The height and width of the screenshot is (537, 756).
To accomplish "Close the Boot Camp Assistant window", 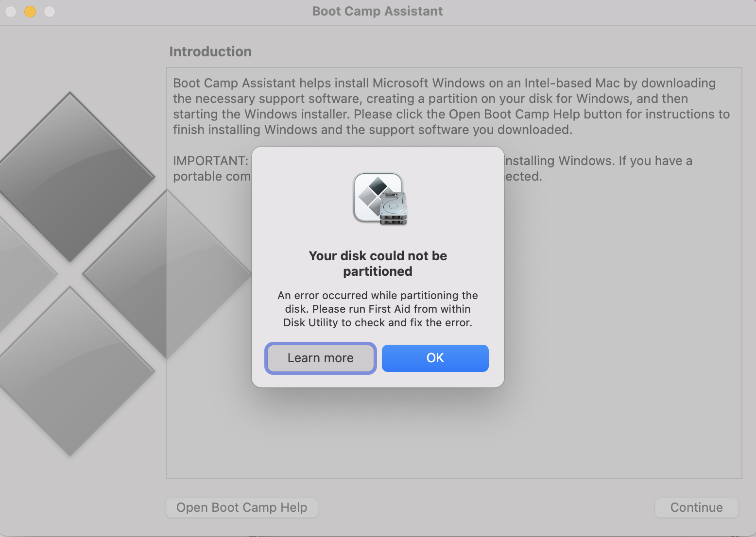I will coord(10,11).
